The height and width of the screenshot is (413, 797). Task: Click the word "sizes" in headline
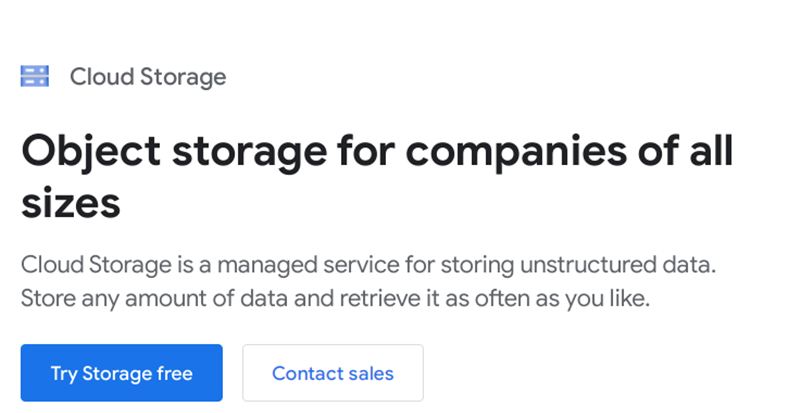[70, 203]
